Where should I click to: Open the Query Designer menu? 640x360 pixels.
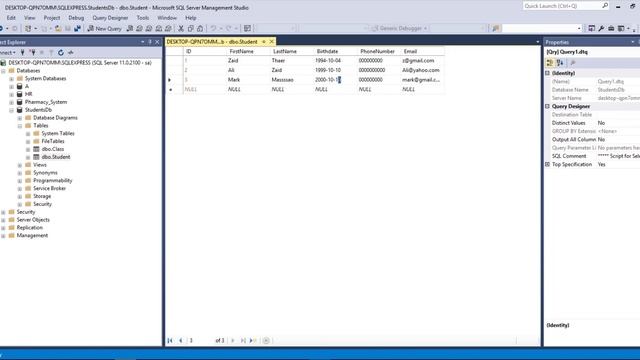tap(110, 18)
